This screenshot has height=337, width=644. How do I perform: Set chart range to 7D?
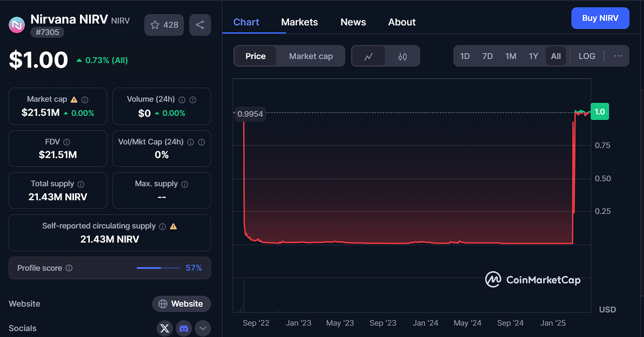488,56
